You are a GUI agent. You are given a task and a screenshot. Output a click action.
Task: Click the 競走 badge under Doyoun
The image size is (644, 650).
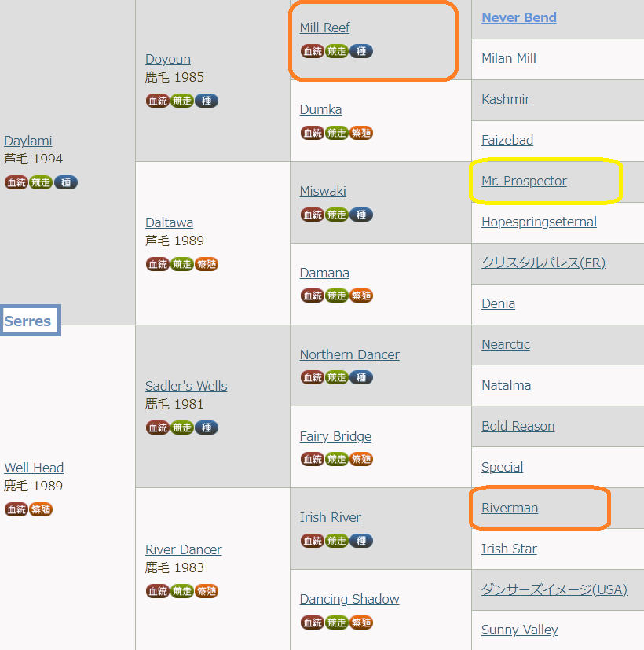181,101
